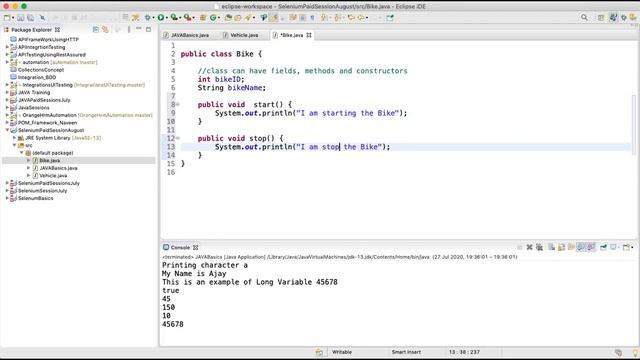Click the Clear Console icon
640x360 pixels.
click(551, 247)
